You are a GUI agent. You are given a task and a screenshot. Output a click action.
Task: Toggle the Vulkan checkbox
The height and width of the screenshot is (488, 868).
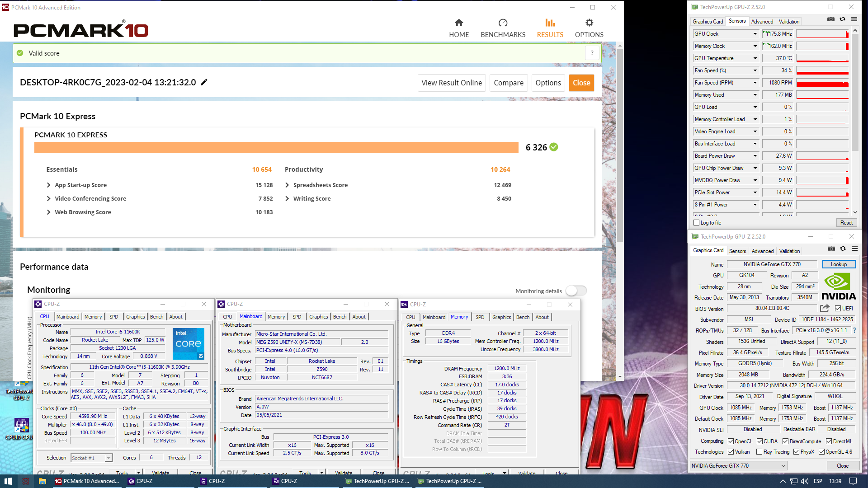click(731, 452)
